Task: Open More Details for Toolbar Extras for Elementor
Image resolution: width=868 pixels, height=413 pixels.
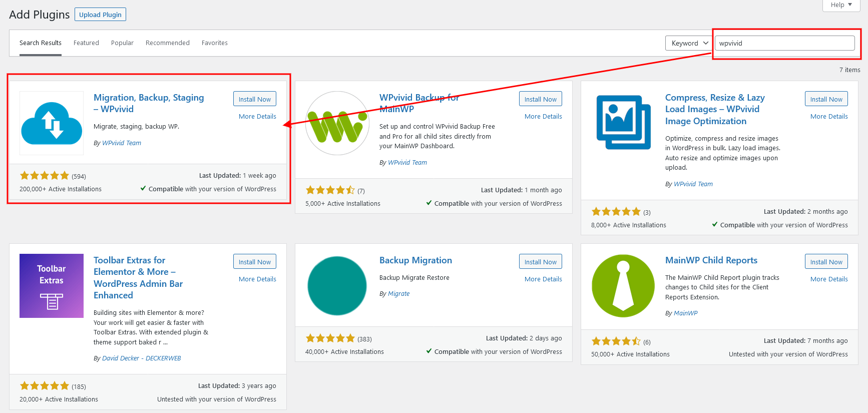Action: click(257, 279)
